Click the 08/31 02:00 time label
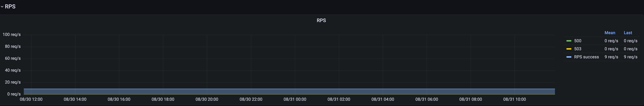The height and width of the screenshot is (106, 644). 339,99
